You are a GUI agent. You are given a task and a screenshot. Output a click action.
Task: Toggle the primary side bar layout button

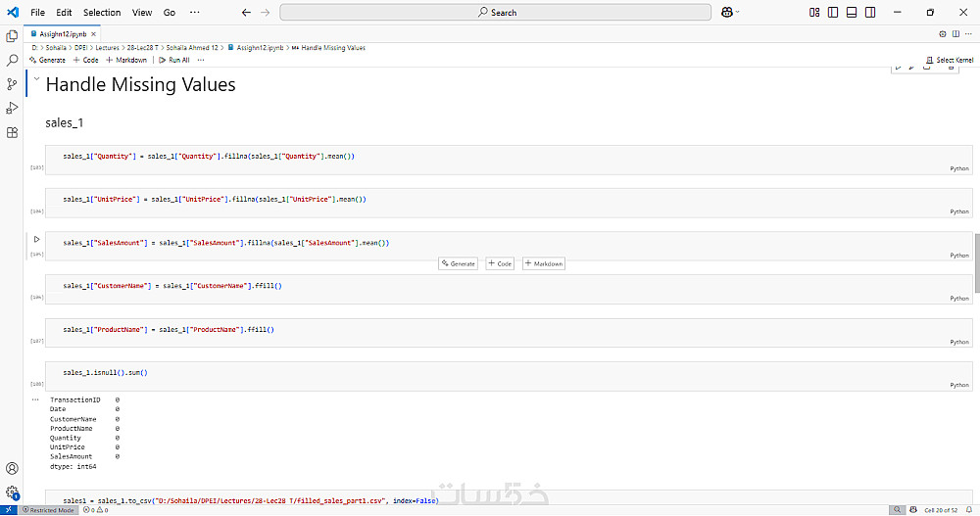click(x=833, y=12)
